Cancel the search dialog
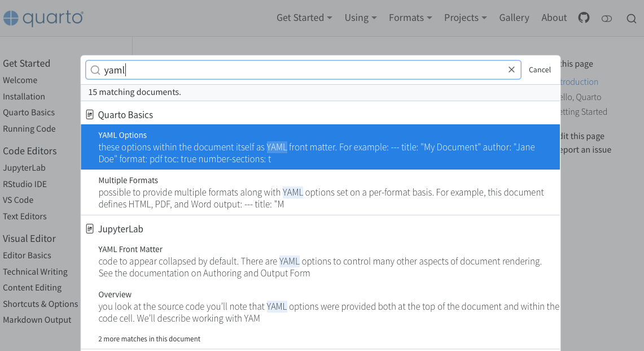Image resolution: width=644 pixels, height=351 pixels. click(540, 70)
